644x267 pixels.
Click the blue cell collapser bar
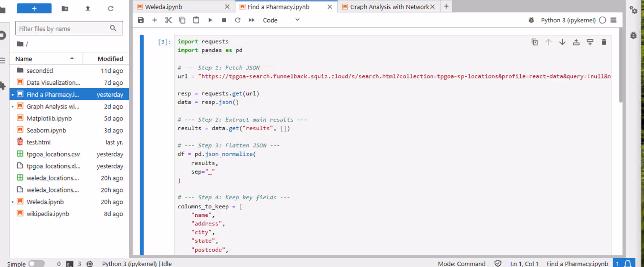(x=142, y=145)
